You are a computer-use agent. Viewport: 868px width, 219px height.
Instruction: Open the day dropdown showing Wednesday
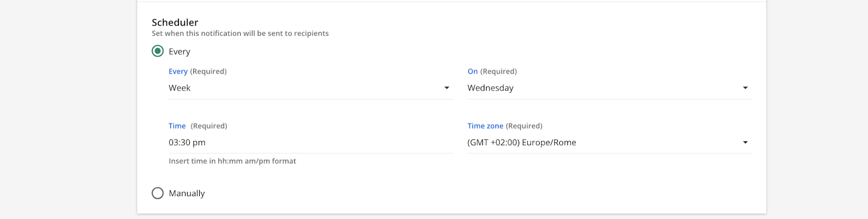[609, 88]
